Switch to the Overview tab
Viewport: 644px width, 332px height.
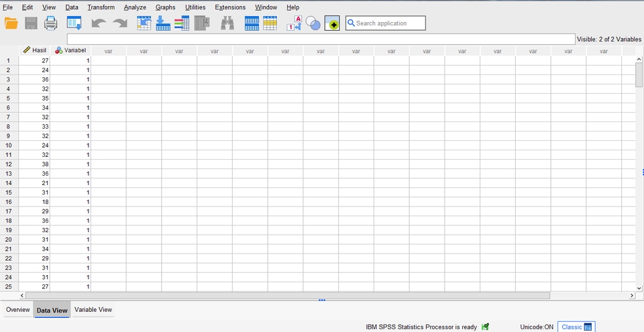(x=17, y=309)
